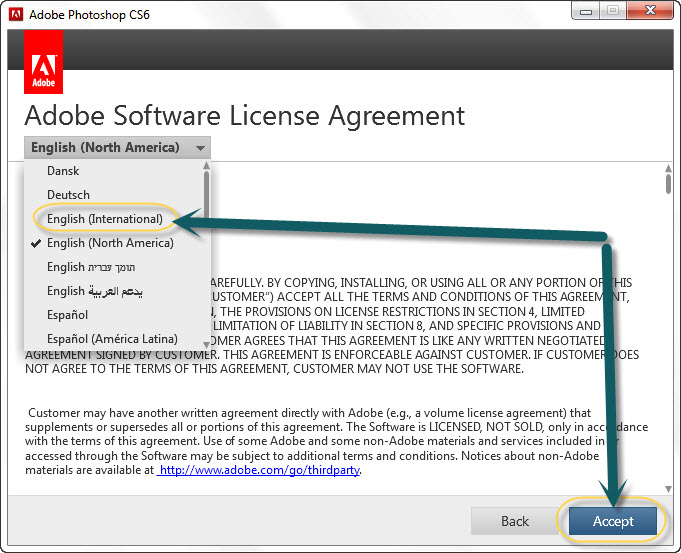Viewport: 681px width, 553px height.
Task: Click the language list scrollbar thumb
Action: coord(206,195)
